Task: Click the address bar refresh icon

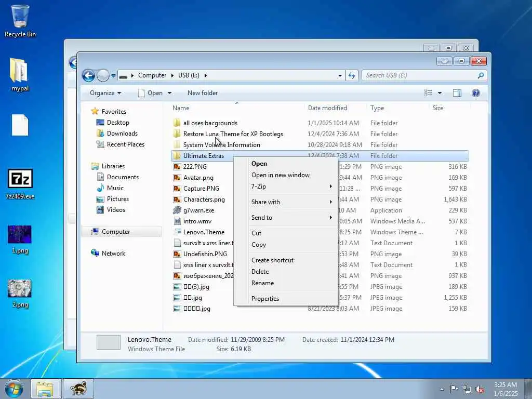Action: click(x=352, y=75)
